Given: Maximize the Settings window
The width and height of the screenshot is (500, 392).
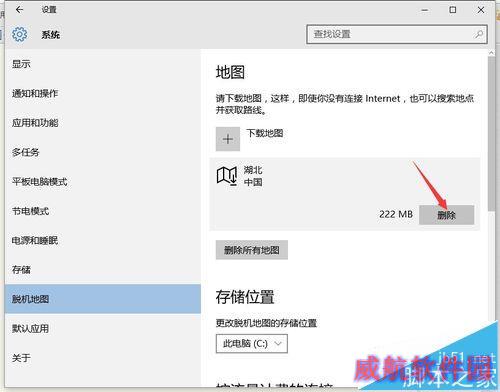Looking at the screenshot, I should pyautogui.click(x=453, y=10).
